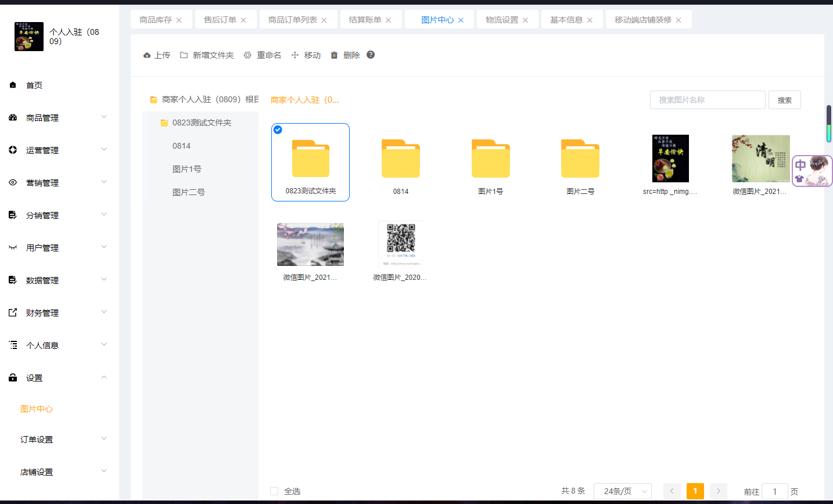Switch to the 物流设置 tab
The width and height of the screenshot is (833, 504).
pyautogui.click(x=501, y=20)
